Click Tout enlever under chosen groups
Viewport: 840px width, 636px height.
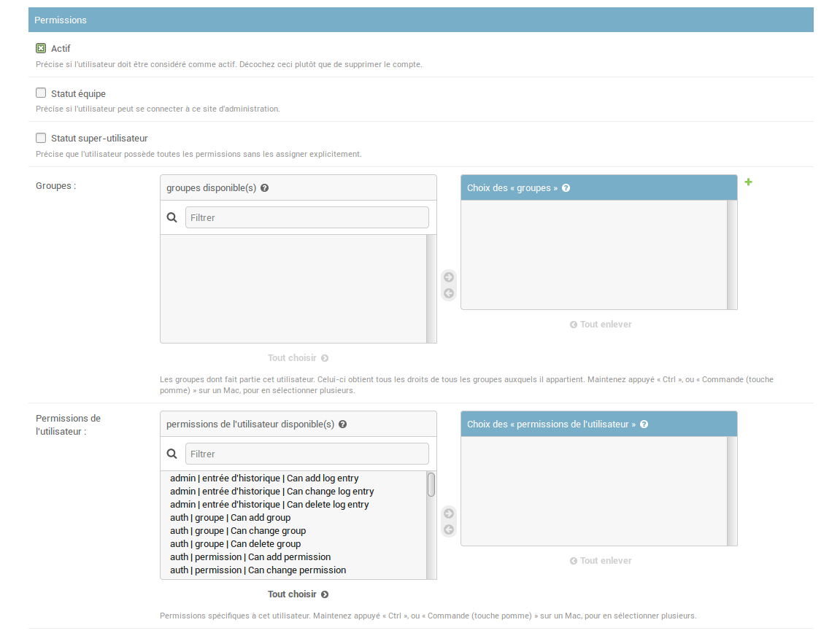(x=601, y=325)
